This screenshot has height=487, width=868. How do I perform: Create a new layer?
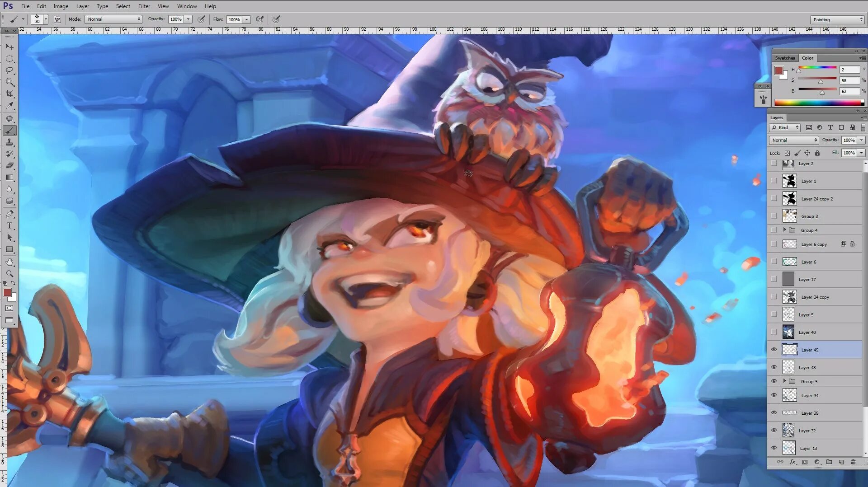pyautogui.click(x=841, y=462)
